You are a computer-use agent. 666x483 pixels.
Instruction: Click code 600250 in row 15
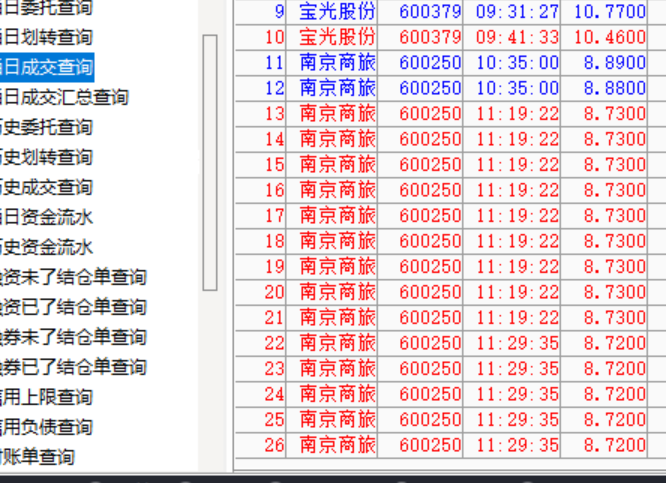point(430,164)
